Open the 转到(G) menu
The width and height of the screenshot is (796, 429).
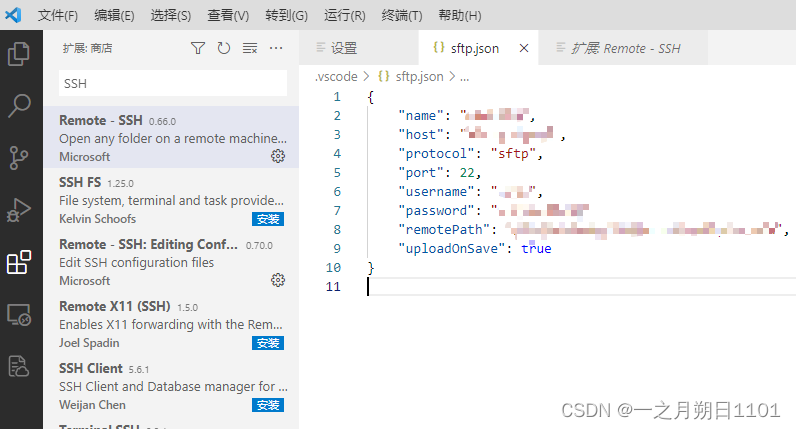click(x=286, y=15)
